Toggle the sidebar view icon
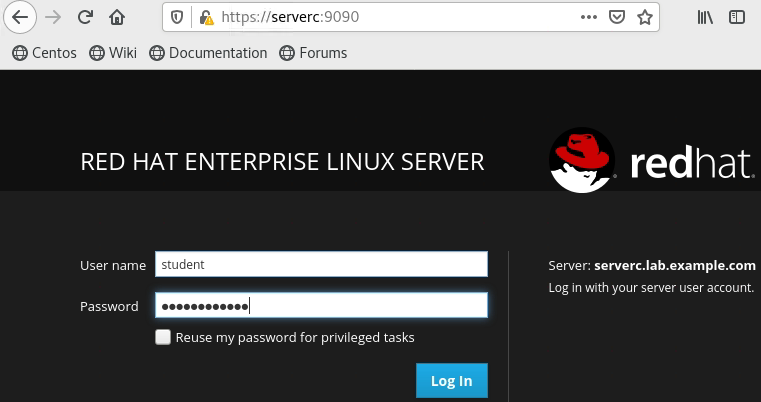Image resolution: width=761 pixels, height=402 pixels. pyautogui.click(x=737, y=17)
